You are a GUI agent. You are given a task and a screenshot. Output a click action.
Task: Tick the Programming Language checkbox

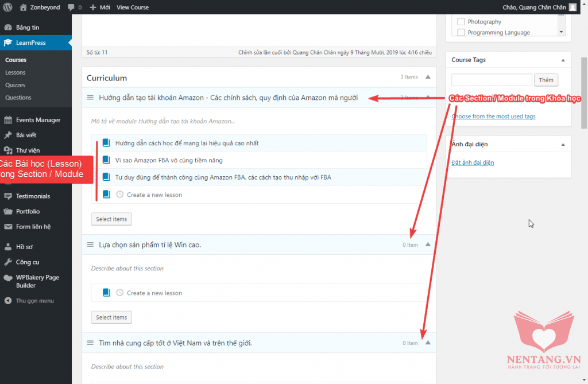pyautogui.click(x=461, y=33)
